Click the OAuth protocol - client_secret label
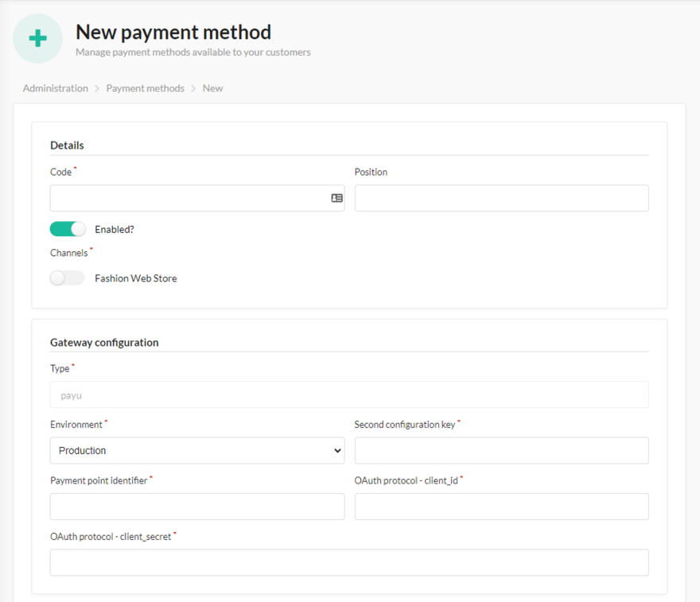 111,537
